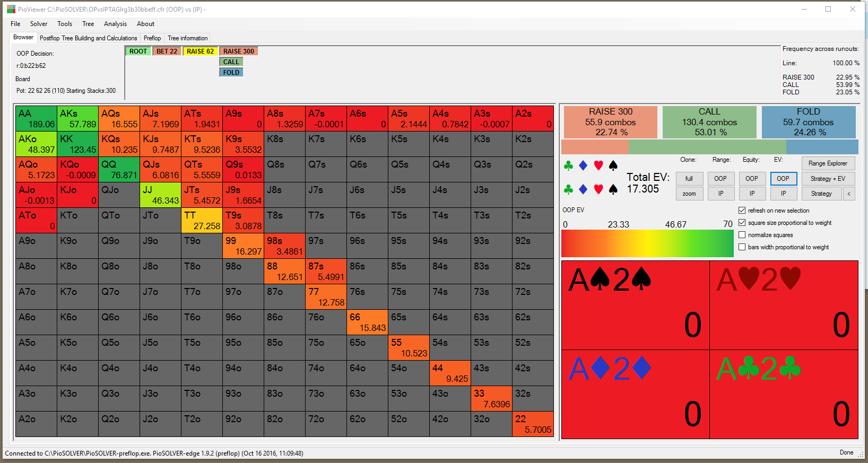This screenshot has width=868, height=463.
Task: Click the bottom-row green club suit icon
Action: (x=568, y=189)
